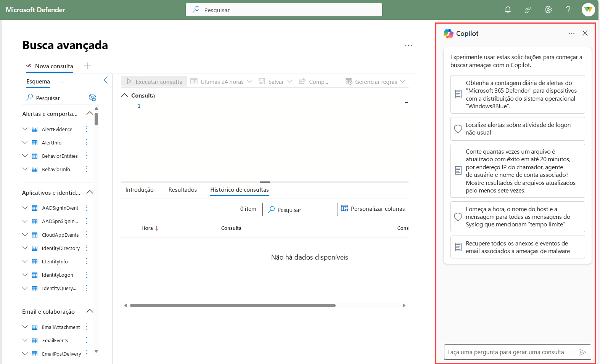
Task: Click the Comp... share button
Action: (313, 82)
